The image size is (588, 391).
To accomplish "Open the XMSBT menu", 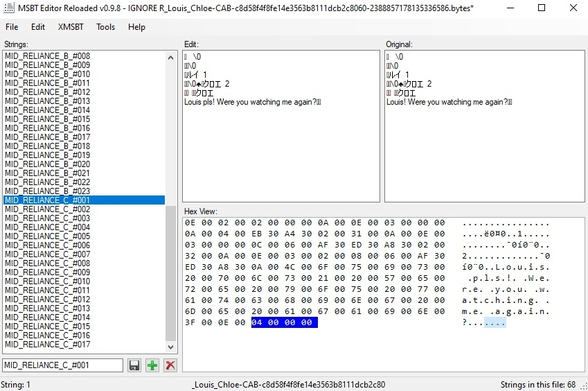I will click(x=71, y=27).
